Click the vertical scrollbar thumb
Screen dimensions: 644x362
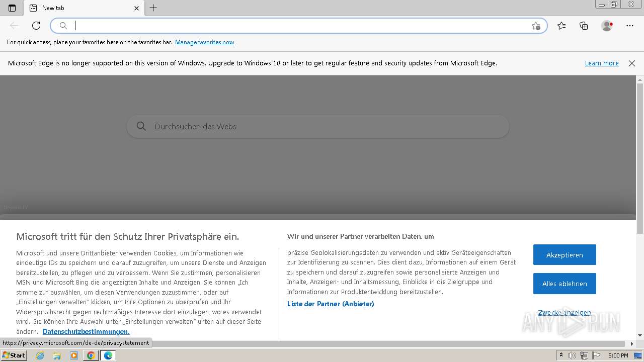coord(640,158)
